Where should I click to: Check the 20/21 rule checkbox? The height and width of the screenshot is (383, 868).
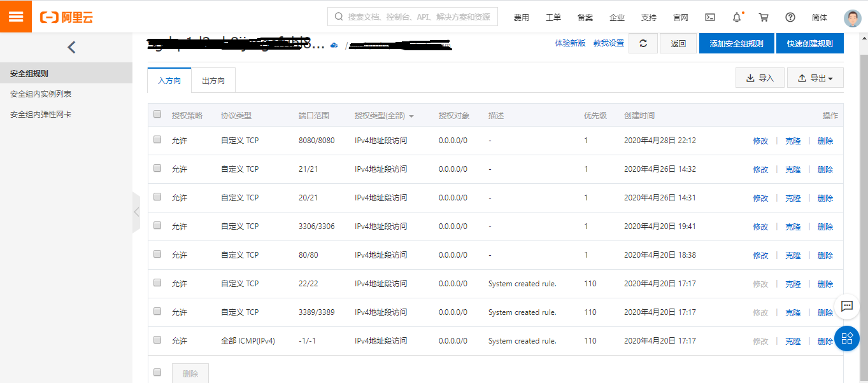pyautogui.click(x=157, y=197)
